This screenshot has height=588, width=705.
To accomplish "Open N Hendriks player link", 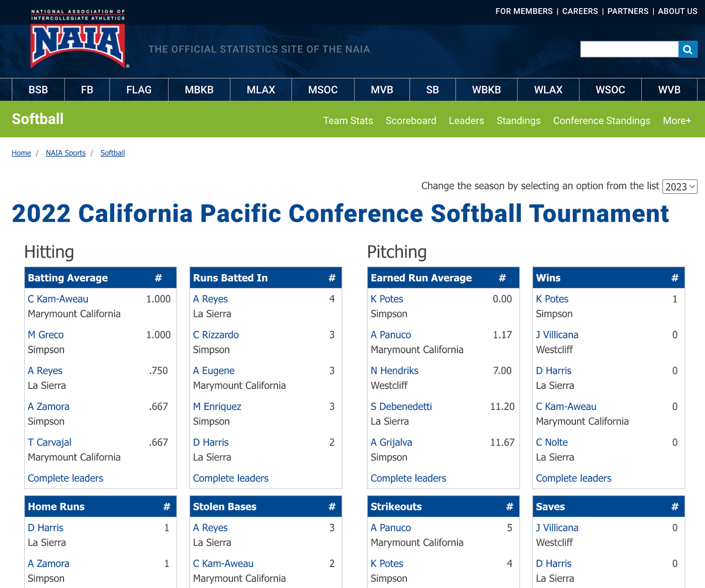I will click(x=395, y=371).
